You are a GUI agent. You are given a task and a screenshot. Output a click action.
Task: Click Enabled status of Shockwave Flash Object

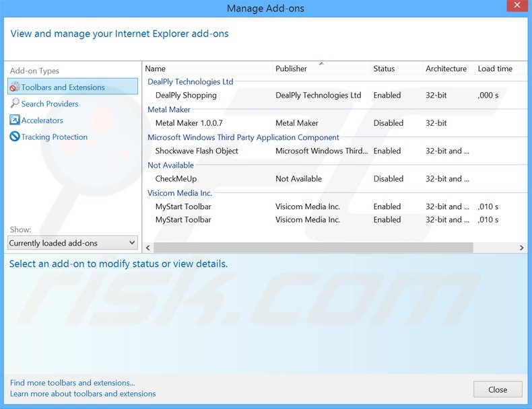pos(387,151)
